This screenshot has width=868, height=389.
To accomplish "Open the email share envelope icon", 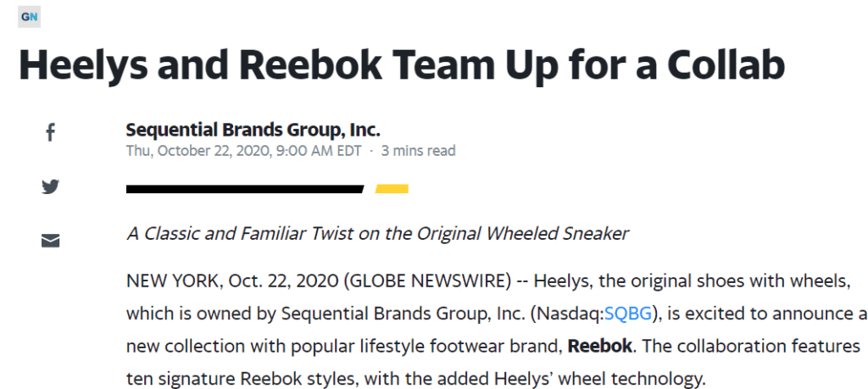I will 50,241.
